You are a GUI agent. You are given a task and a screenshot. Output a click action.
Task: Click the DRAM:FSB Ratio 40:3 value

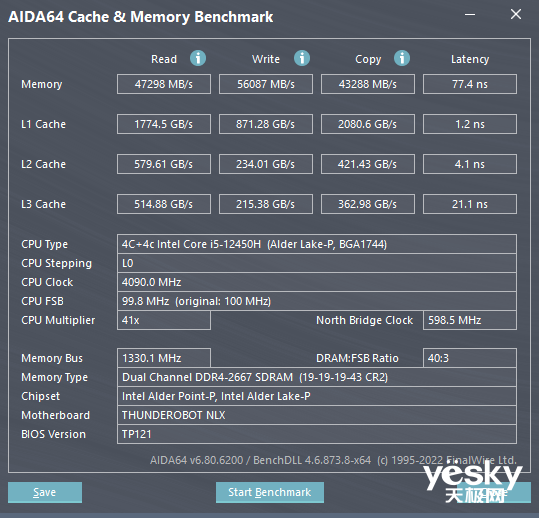point(470,358)
